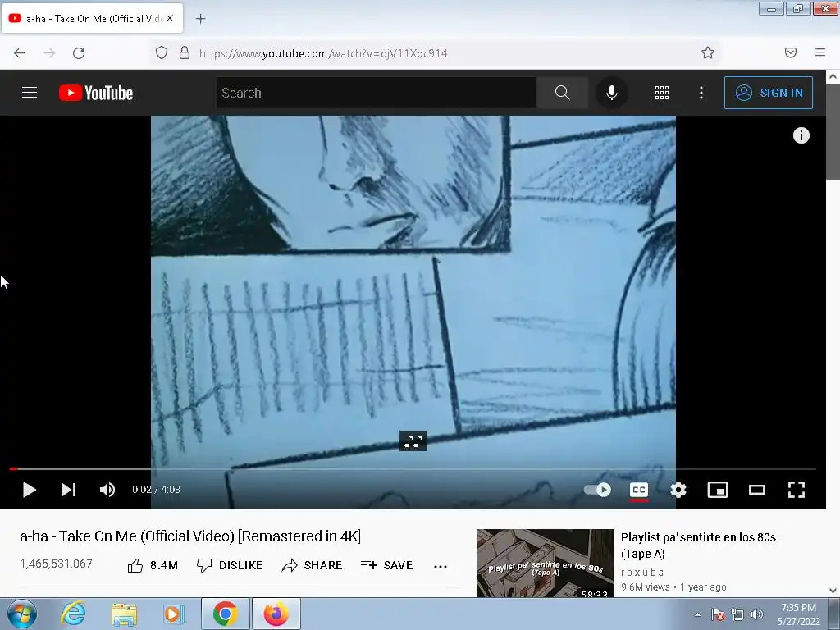Open the roxubs channel name
840x630 pixels.
[x=642, y=572]
